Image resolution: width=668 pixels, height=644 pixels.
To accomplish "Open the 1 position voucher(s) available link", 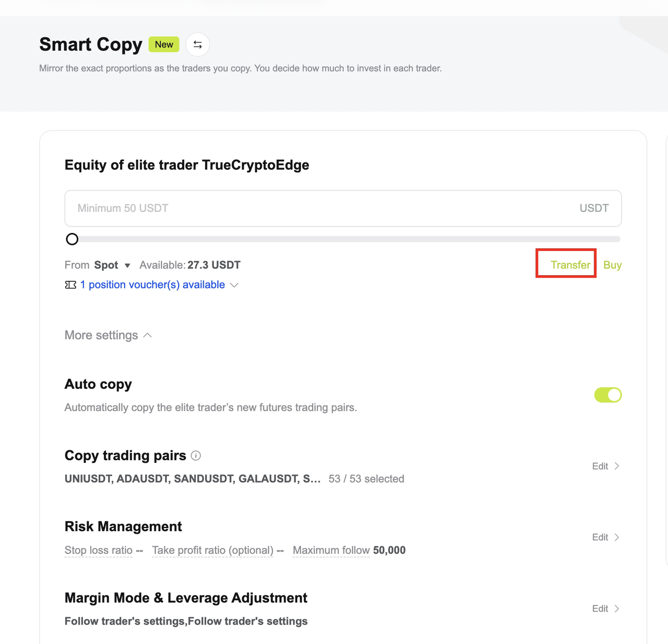I will point(152,285).
